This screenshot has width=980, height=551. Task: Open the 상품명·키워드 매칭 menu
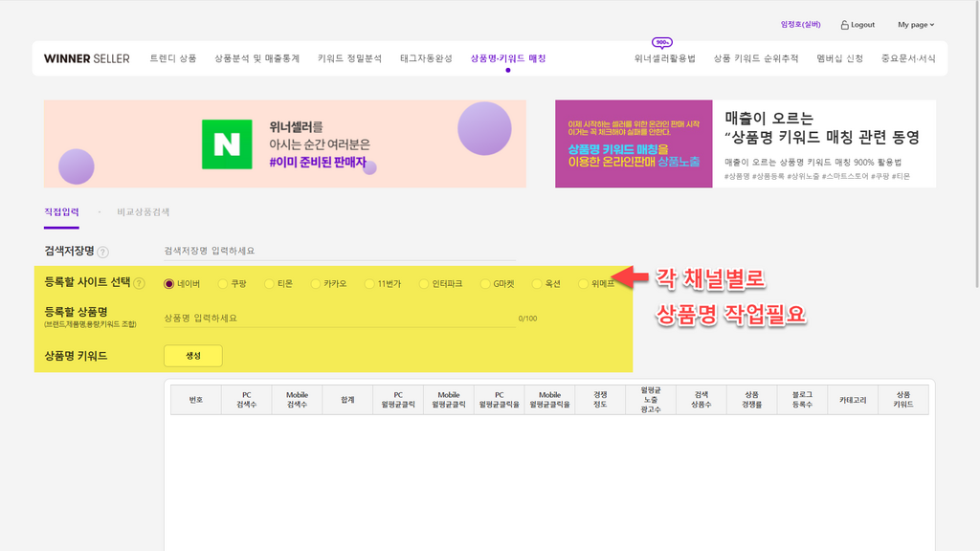point(507,58)
